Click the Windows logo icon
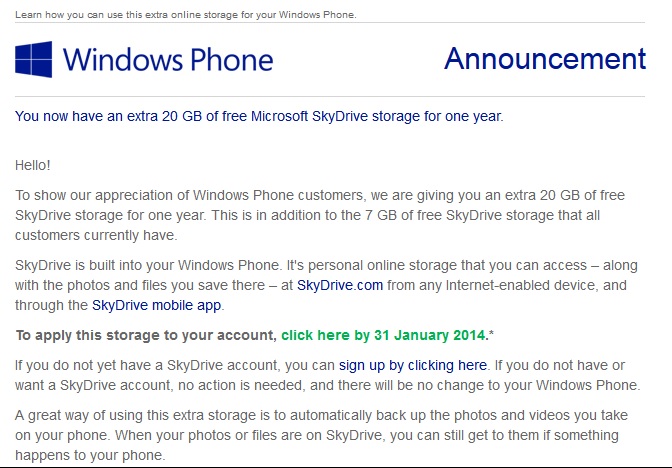The image size is (672, 468). click(33, 59)
